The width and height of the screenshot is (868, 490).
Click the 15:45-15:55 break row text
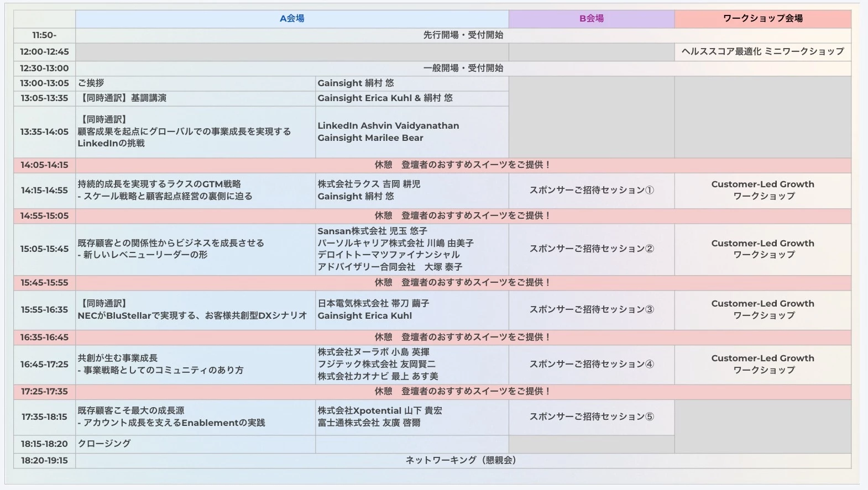click(x=463, y=283)
